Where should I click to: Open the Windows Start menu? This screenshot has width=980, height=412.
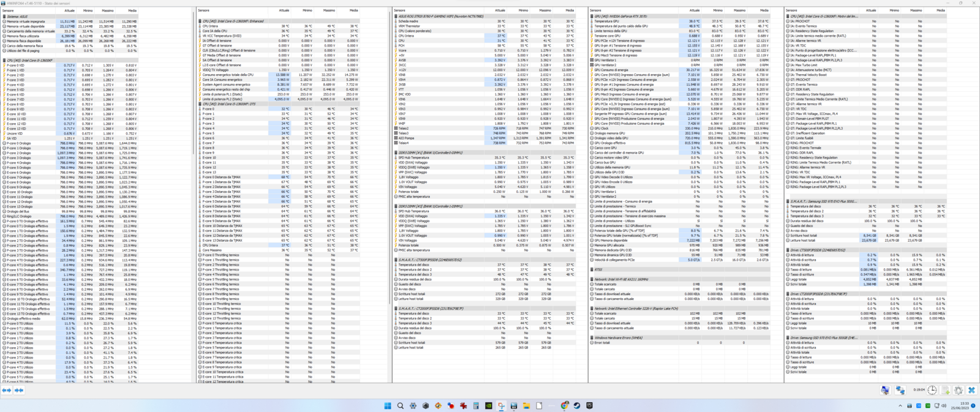click(388, 405)
